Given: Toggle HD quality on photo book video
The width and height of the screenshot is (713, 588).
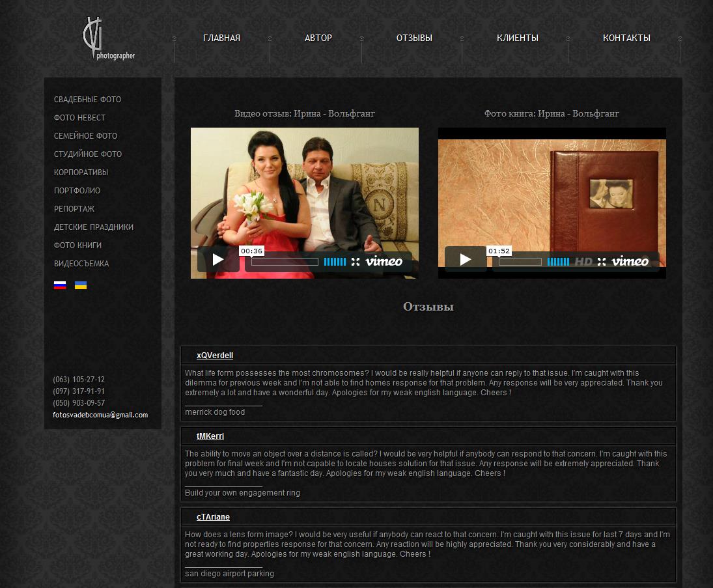Looking at the screenshot, I should click(583, 262).
